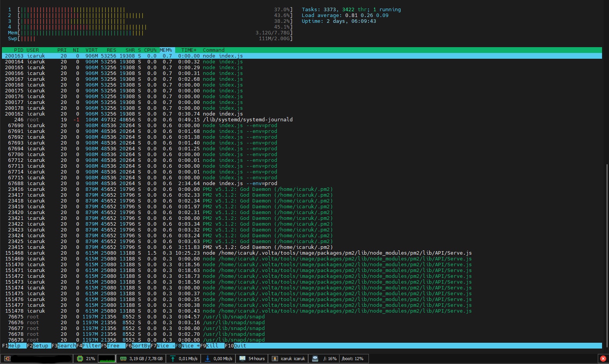Viewport: 609px width, 364px height.
Task: Click the CPU chip icon in the panel
Action: point(80,359)
